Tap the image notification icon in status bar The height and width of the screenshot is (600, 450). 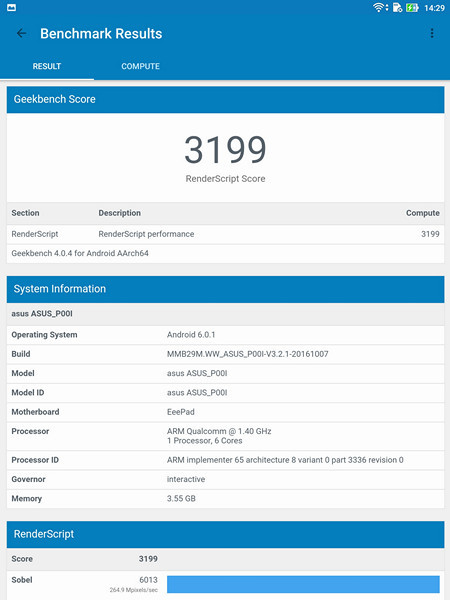(x=11, y=8)
